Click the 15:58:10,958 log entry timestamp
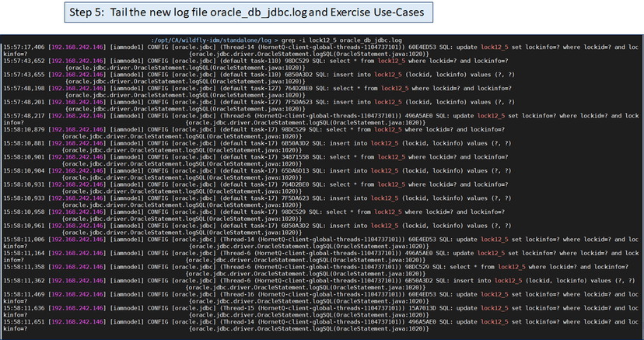 [23, 211]
